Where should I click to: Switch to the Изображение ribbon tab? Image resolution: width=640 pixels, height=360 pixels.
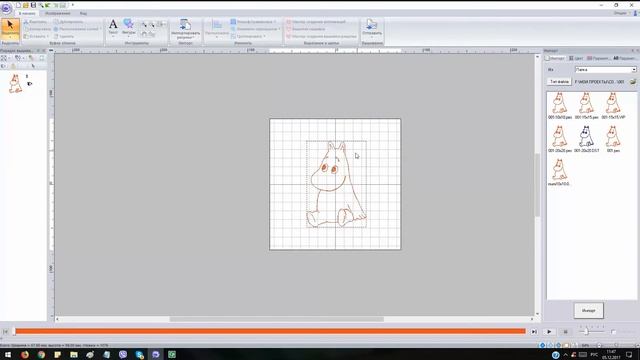pos(58,13)
